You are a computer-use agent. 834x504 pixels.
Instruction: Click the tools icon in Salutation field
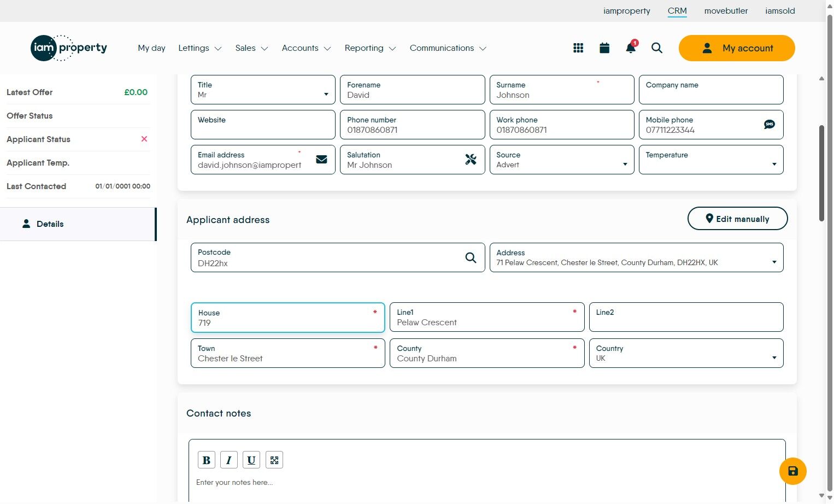coord(471,160)
